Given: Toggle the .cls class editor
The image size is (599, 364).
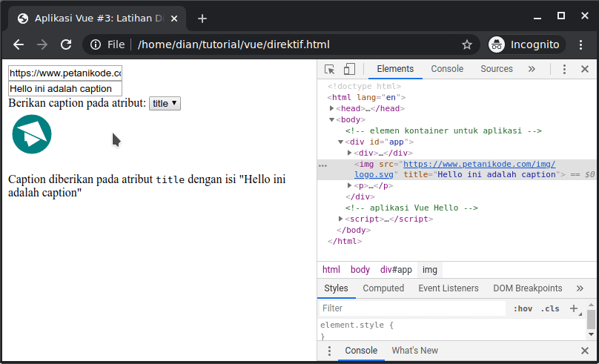Looking at the screenshot, I should click(550, 308).
